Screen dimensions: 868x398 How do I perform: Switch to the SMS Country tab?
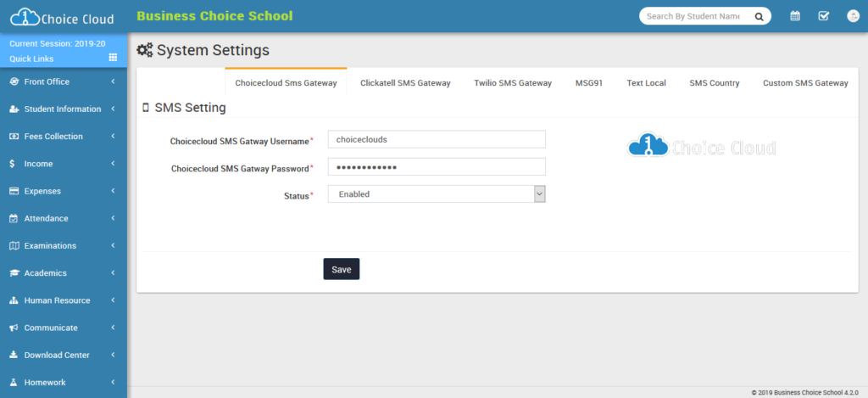pyautogui.click(x=714, y=83)
